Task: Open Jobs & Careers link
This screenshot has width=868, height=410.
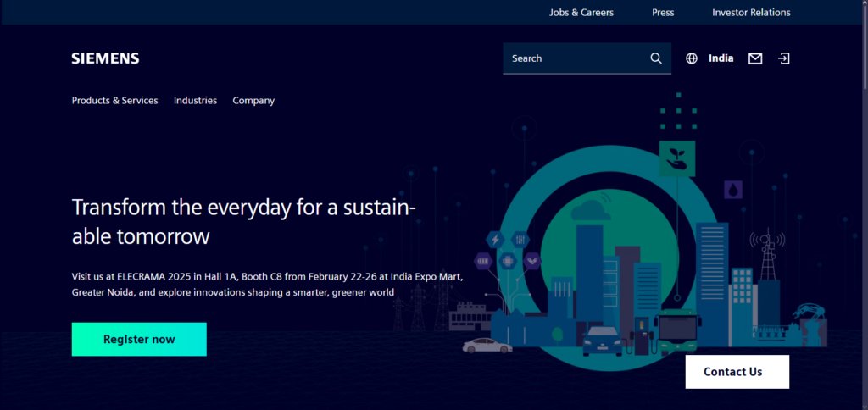Action: click(581, 12)
